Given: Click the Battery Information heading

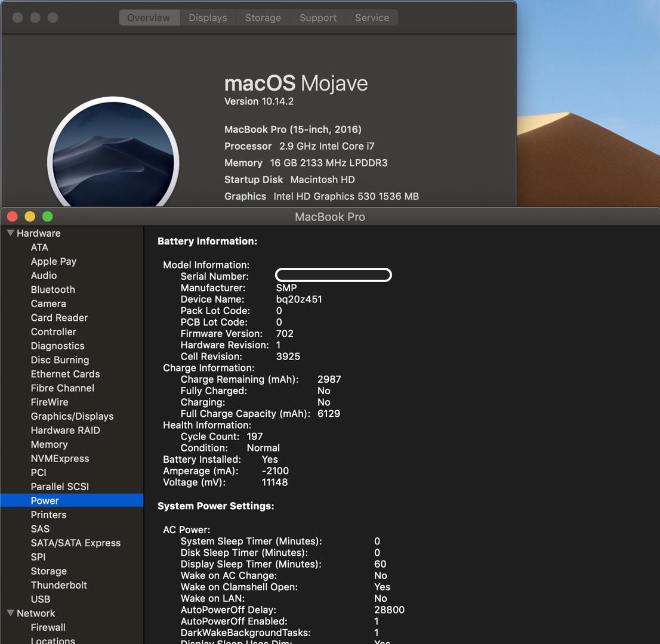Looking at the screenshot, I should point(208,241).
